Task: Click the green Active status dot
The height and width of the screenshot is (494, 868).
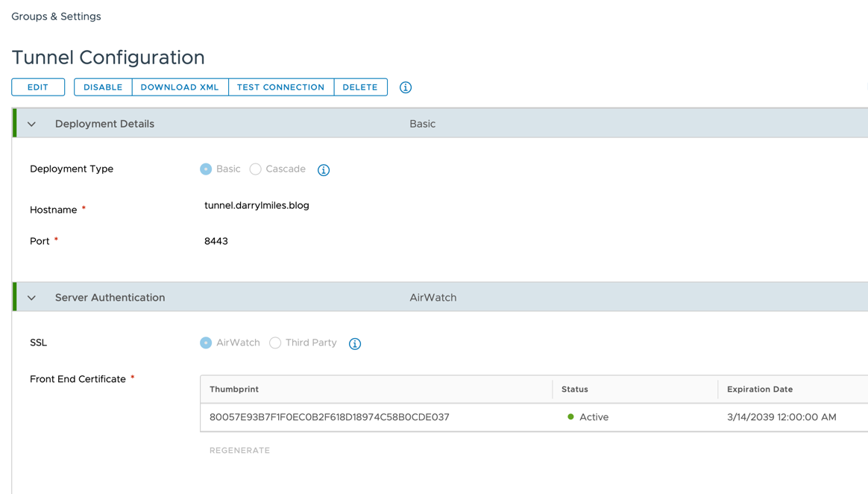Action: 570,417
